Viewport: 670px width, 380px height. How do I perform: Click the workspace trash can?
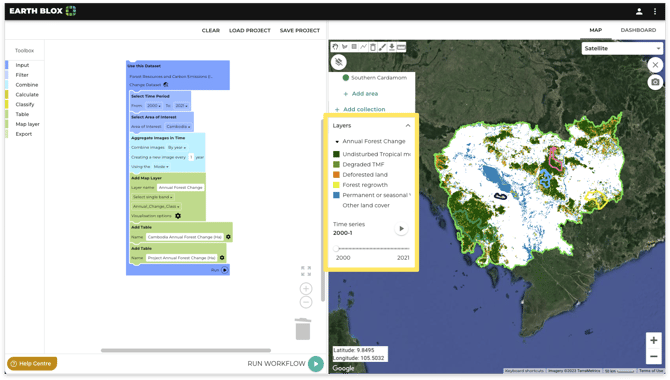pyautogui.click(x=303, y=329)
